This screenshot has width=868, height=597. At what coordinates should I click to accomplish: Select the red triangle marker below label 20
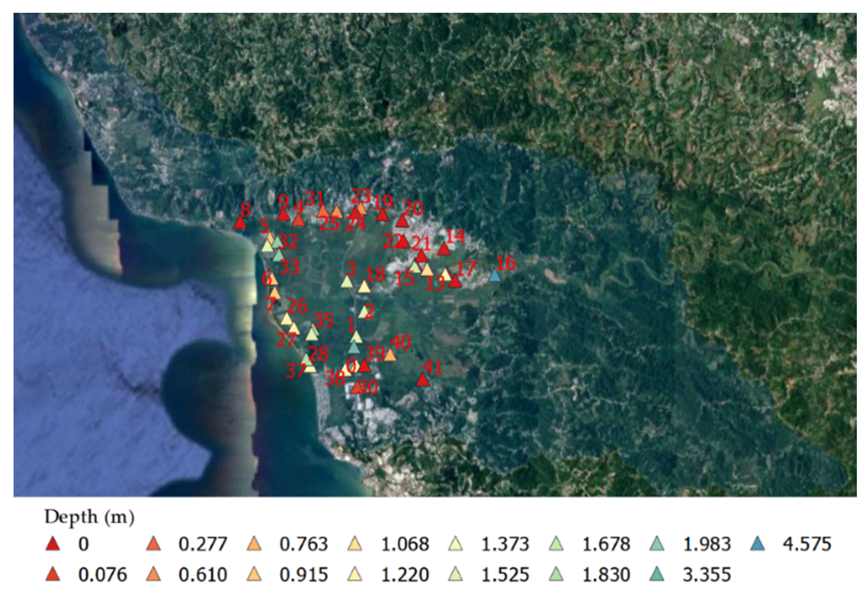click(x=402, y=221)
